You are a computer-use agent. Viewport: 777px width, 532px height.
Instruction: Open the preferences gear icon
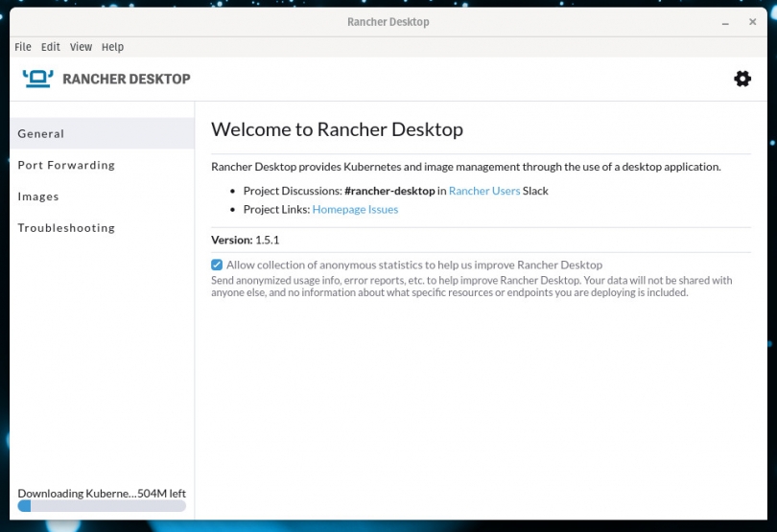point(742,79)
